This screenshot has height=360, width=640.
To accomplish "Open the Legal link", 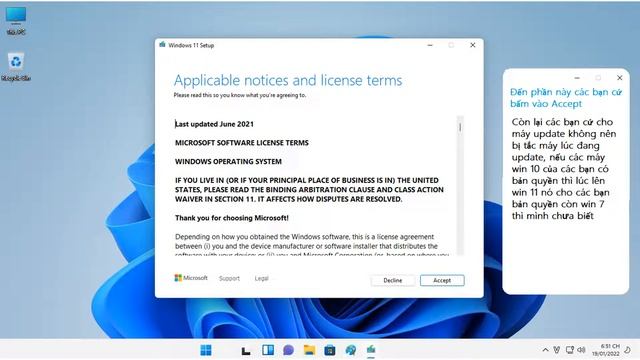I will pos(262,278).
